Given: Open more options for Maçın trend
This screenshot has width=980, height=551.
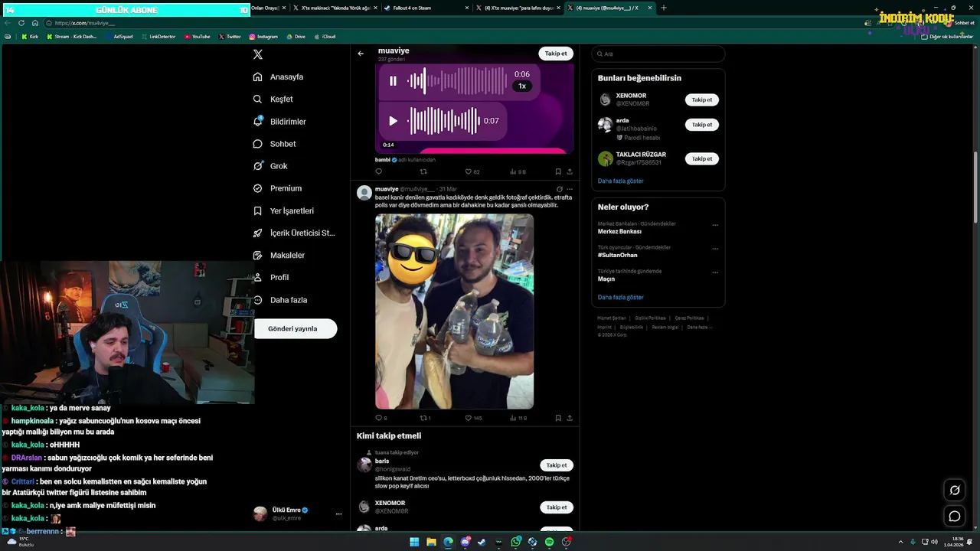Looking at the screenshot, I should tap(715, 272).
